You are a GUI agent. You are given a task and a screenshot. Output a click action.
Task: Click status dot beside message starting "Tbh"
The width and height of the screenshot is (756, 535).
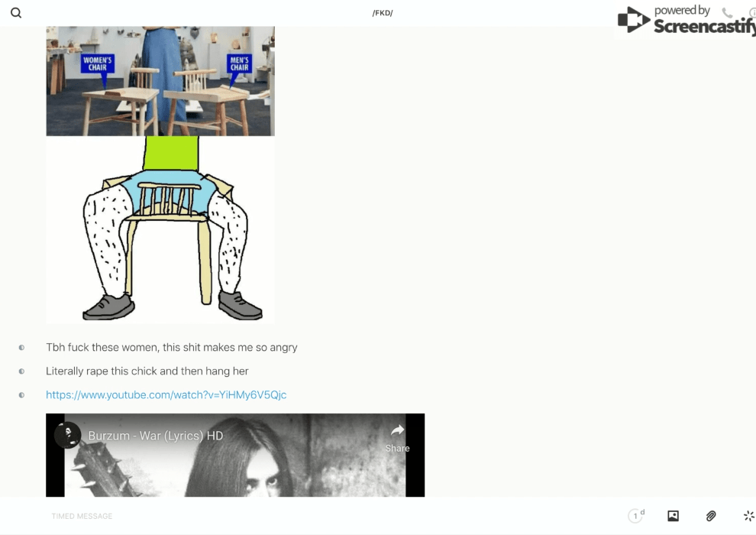click(21, 348)
